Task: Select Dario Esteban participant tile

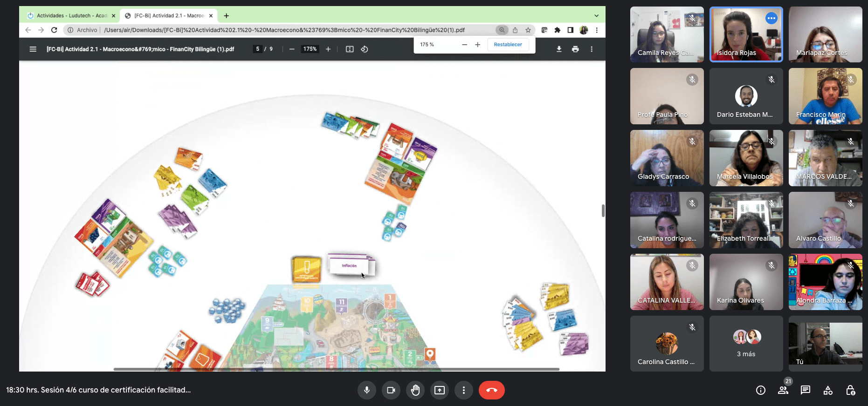Action: [x=746, y=96]
